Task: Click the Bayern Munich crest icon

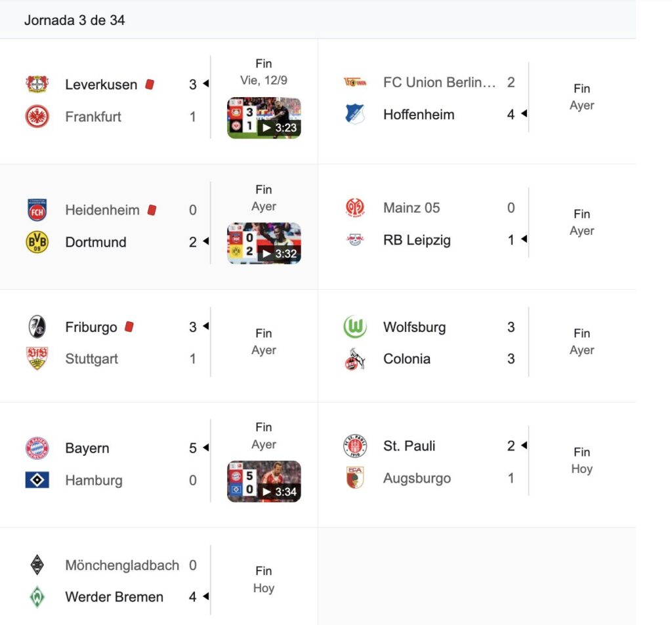Action: 37,449
